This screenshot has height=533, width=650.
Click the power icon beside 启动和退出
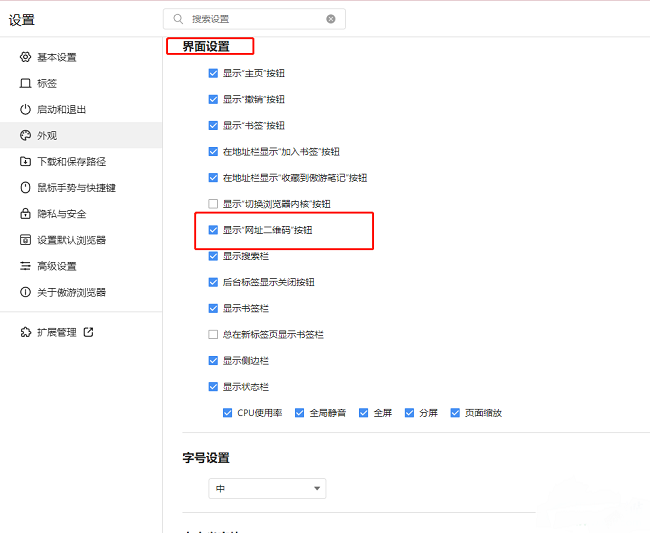point(25,109)
